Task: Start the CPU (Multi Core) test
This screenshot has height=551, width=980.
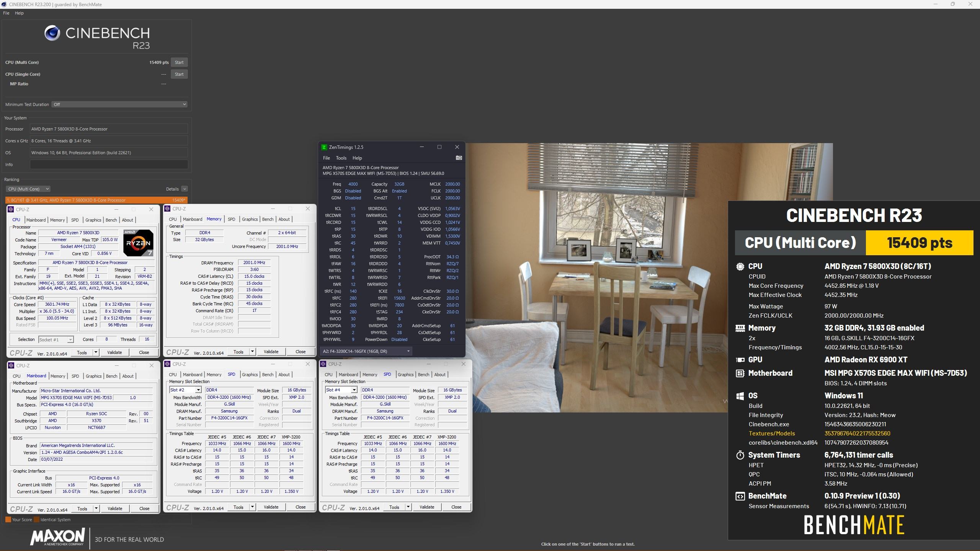Action: coord(179,62)
